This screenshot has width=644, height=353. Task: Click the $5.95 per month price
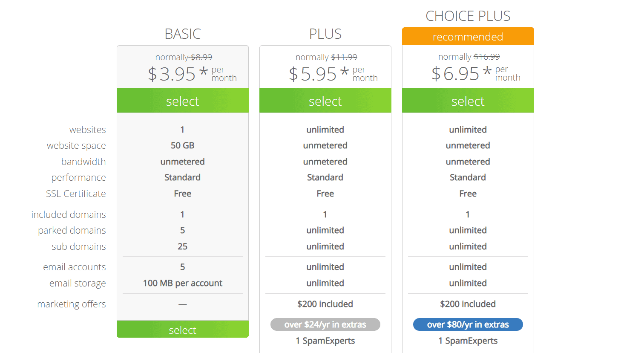(333, 74)
